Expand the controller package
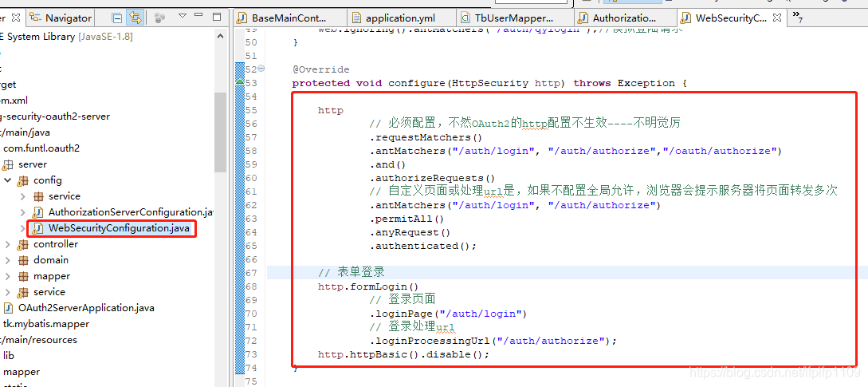The image size is (868, 387). point(7,244)
